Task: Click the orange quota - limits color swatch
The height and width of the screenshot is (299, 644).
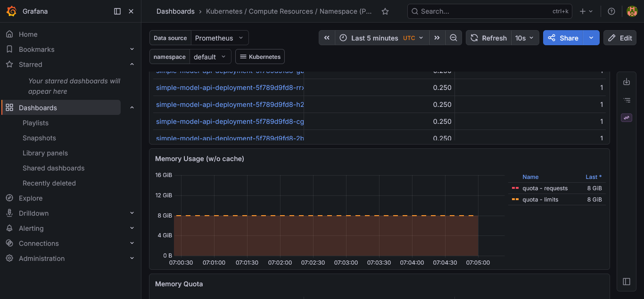Action: (515, 200)
